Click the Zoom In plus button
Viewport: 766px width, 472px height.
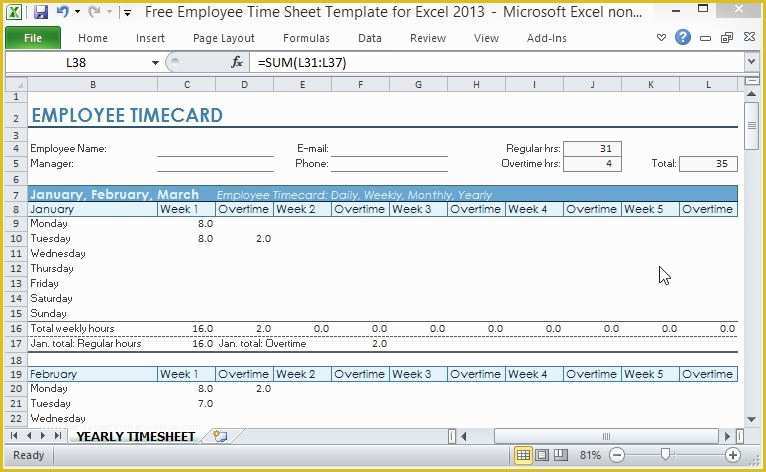[732, 455]
